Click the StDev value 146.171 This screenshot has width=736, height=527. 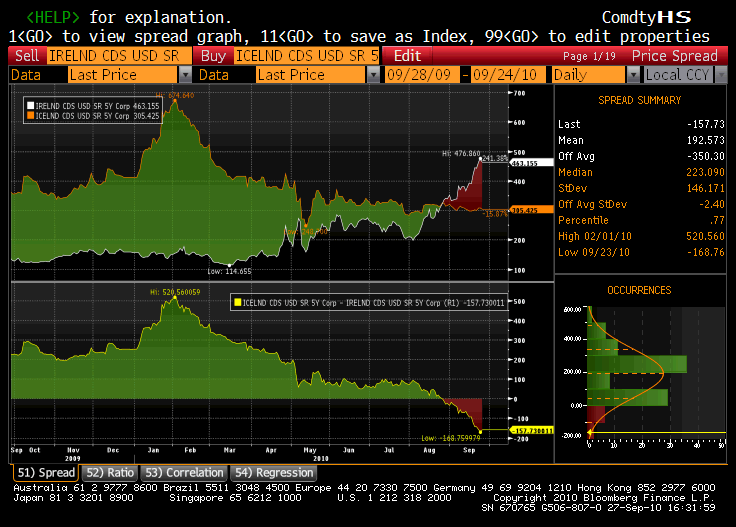point(705,188)
